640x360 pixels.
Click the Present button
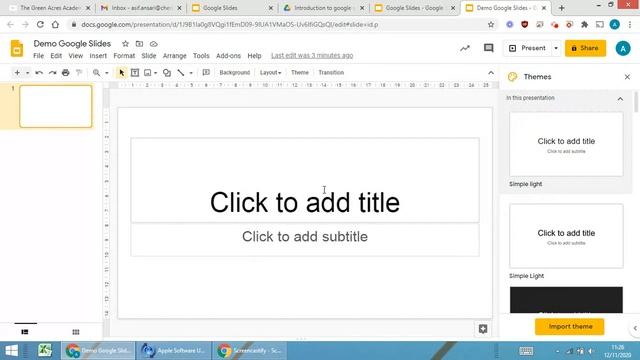[527, 48]
